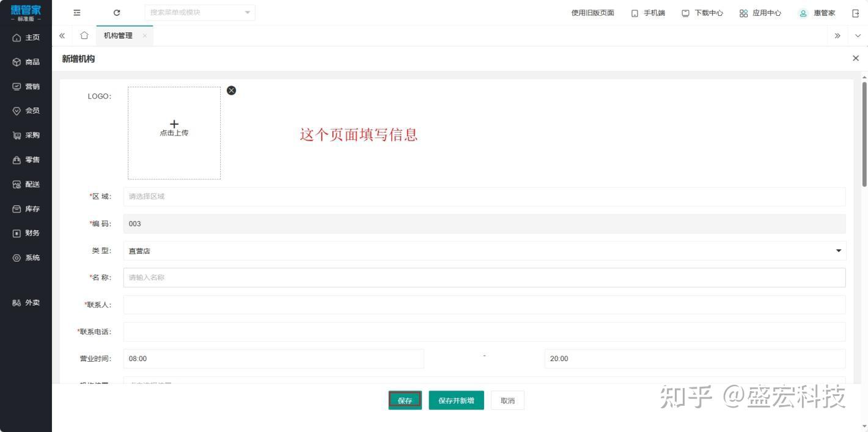868x432 pixels.
Task: Focus the 联系人 input field
Action: [x=484, y=304]
